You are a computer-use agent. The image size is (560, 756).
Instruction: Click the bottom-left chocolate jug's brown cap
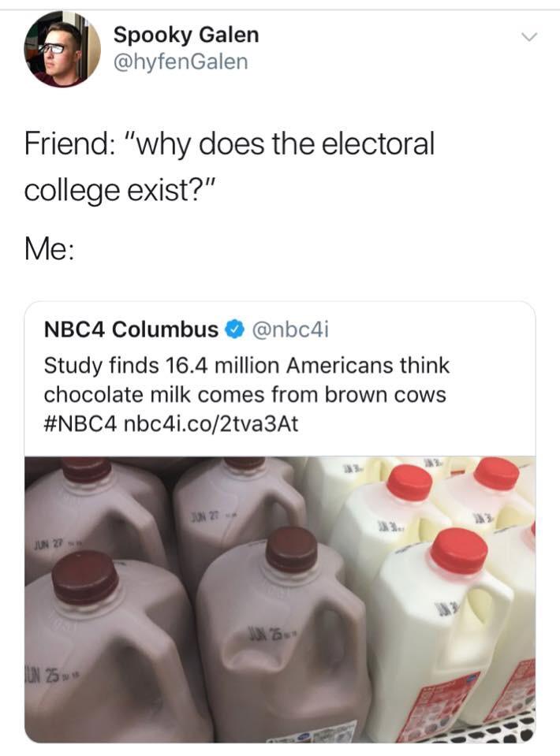(84, 578)
